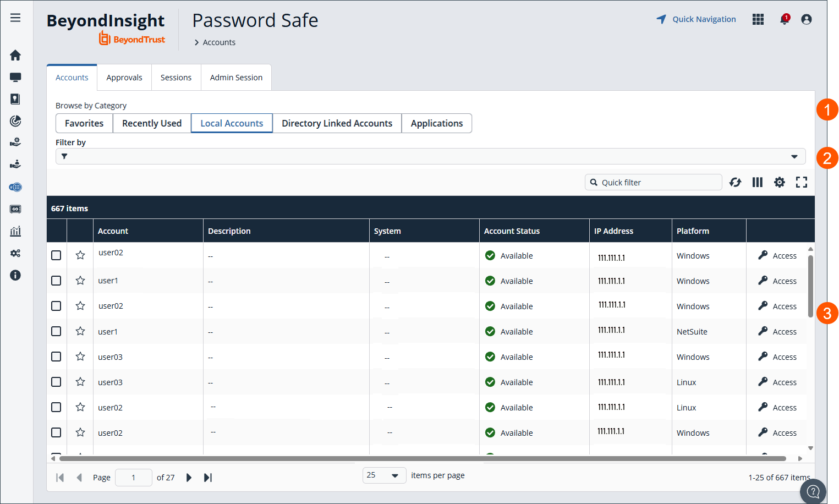Favorite the user03 Linux account star

(80, 381)
